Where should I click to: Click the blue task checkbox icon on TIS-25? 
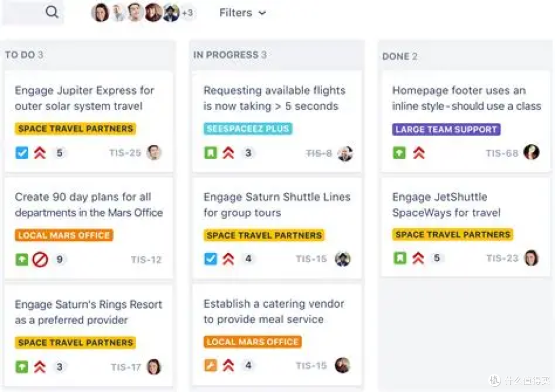22,153
